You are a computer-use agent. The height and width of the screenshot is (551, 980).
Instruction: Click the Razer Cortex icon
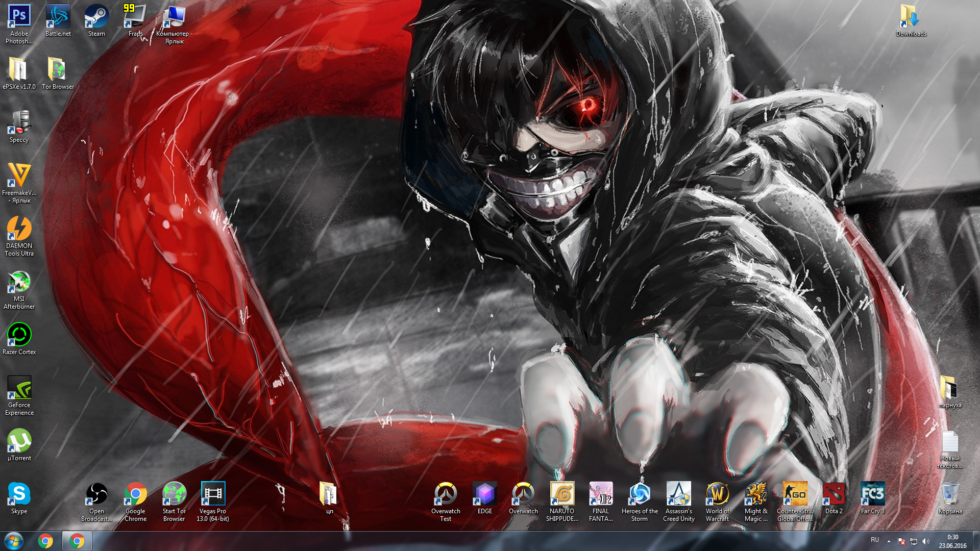[19, 339]
